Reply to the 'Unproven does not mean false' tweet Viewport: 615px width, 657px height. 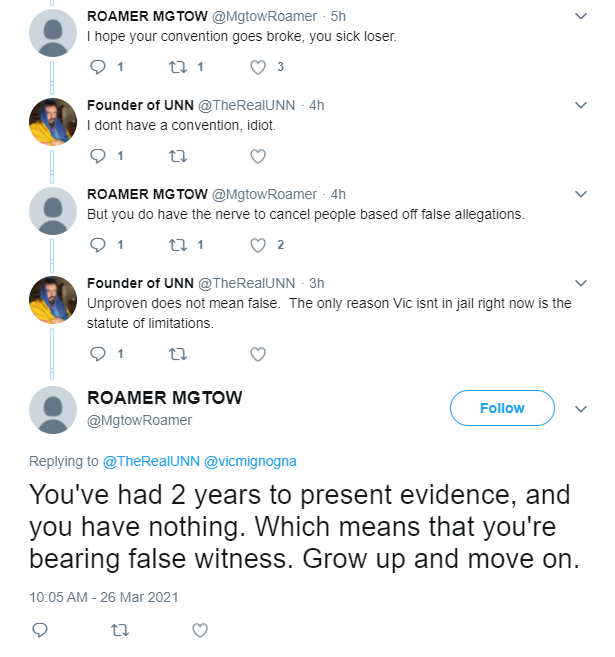click(98, 354)
